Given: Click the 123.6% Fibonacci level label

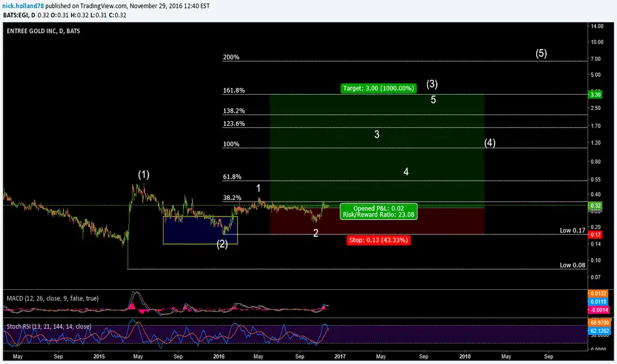Looking at the screenshot, I should pyautogui.click(x=234, y=124).
